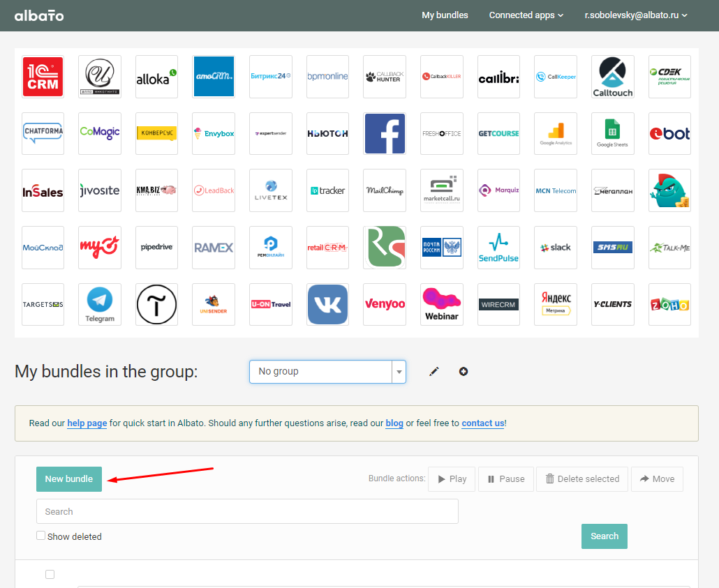The image size is (719, 588).
Task: Click Delete selected button
Action: pyautogui.click(x=582, y=479)
